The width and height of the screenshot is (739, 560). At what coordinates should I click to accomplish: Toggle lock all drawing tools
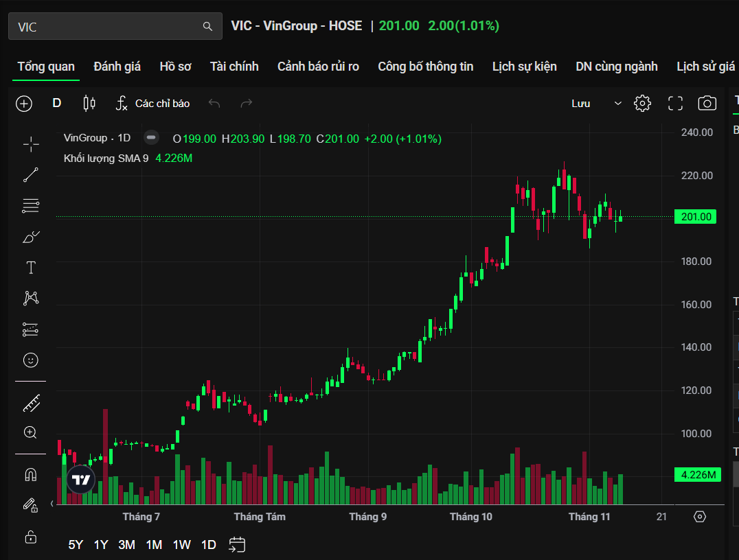point(31,536)
